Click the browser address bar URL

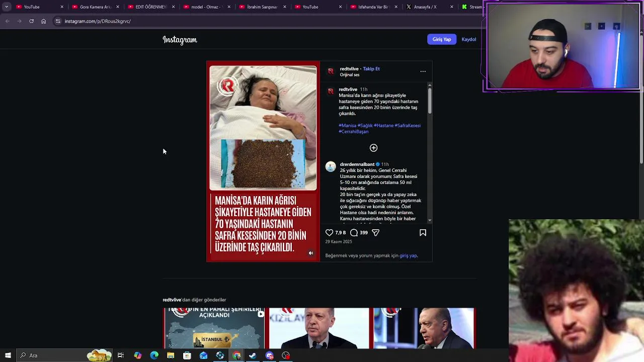tap(98, 21)
